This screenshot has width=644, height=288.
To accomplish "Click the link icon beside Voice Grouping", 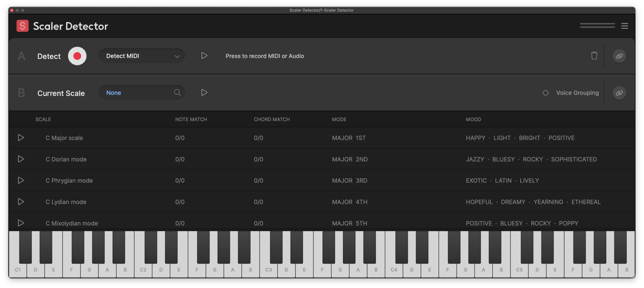I will click(x=620, y=93).
